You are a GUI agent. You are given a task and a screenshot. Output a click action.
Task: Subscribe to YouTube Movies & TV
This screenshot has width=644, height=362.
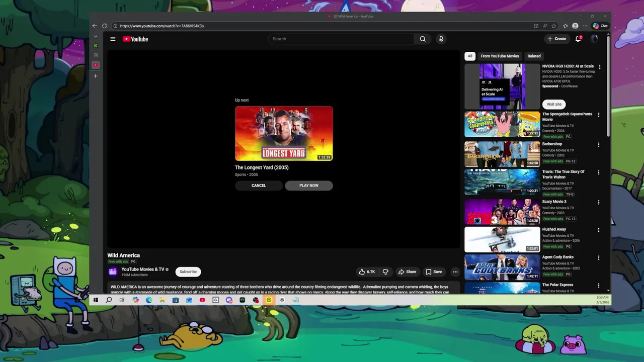coord(188,271)
